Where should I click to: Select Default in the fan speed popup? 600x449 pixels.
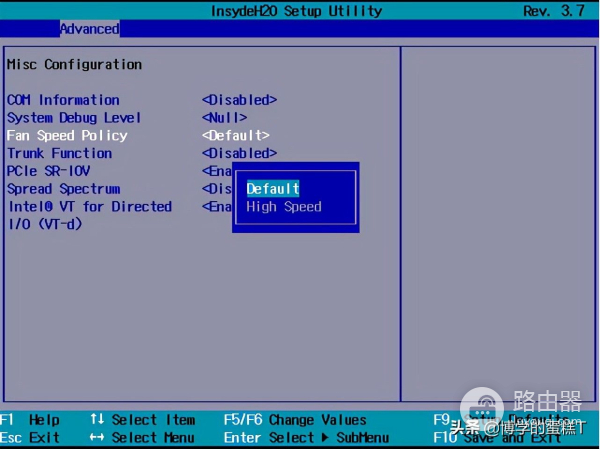pyautogui.click(x=273, y=188)
